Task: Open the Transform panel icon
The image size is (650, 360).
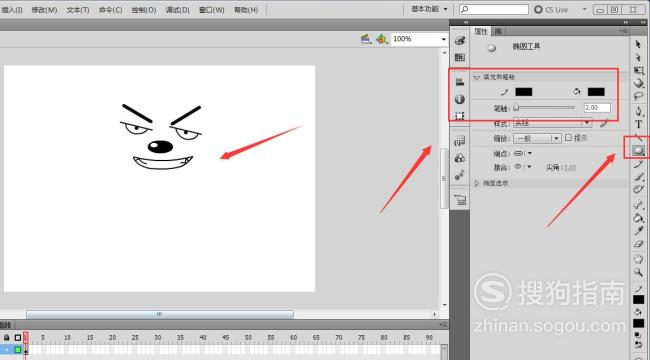Action: [460, 116]
